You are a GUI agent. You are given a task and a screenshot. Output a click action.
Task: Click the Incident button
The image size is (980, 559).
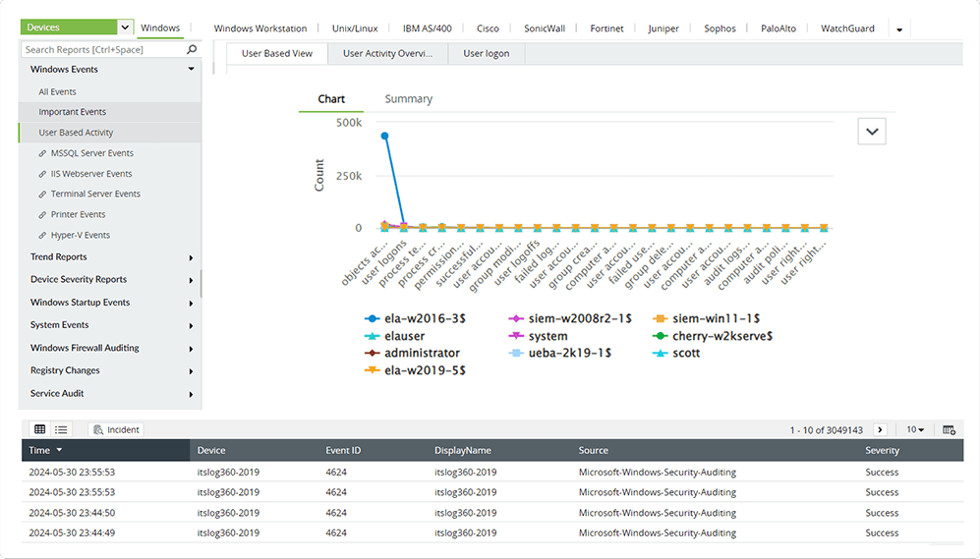coord(116,429)
